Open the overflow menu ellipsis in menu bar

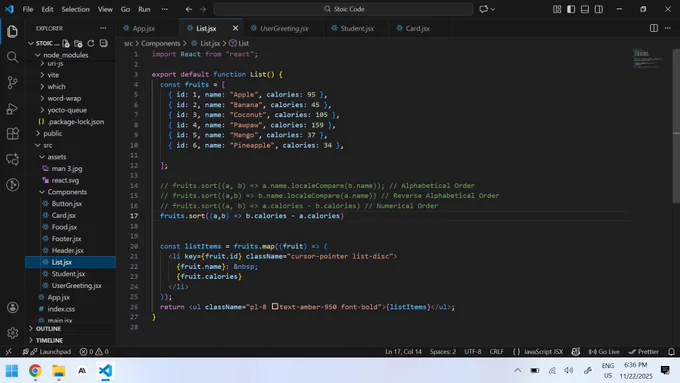click(164, 9)
